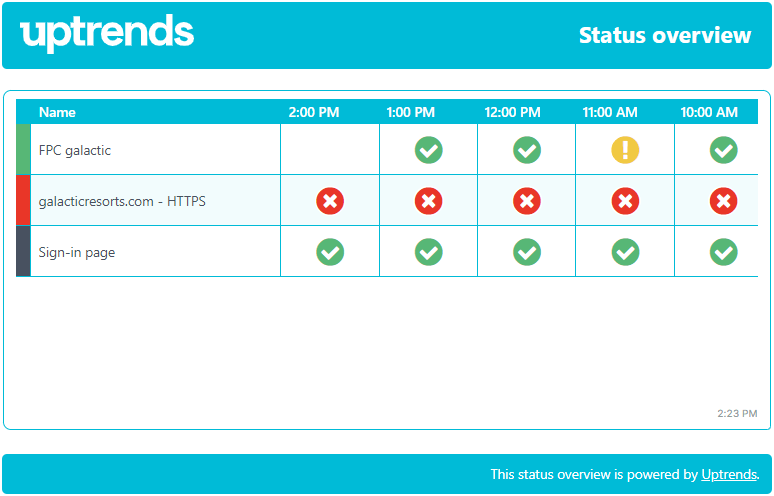Image resolution: width=774 pixels, height=496 pixels.
Task: Click Sign-in page 2:00 PM green checkmark
Action: [x=330, y=252]
